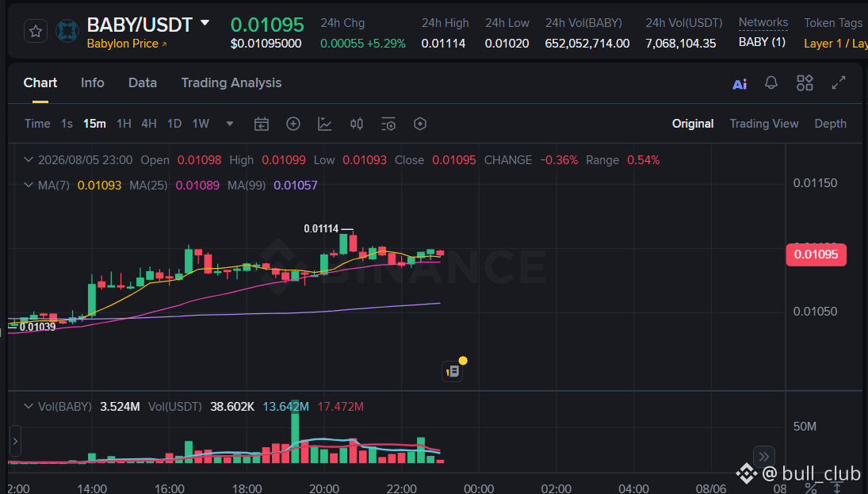Select the 15m interval
Screen dimensions: 868x494
[x=94, y=124]
